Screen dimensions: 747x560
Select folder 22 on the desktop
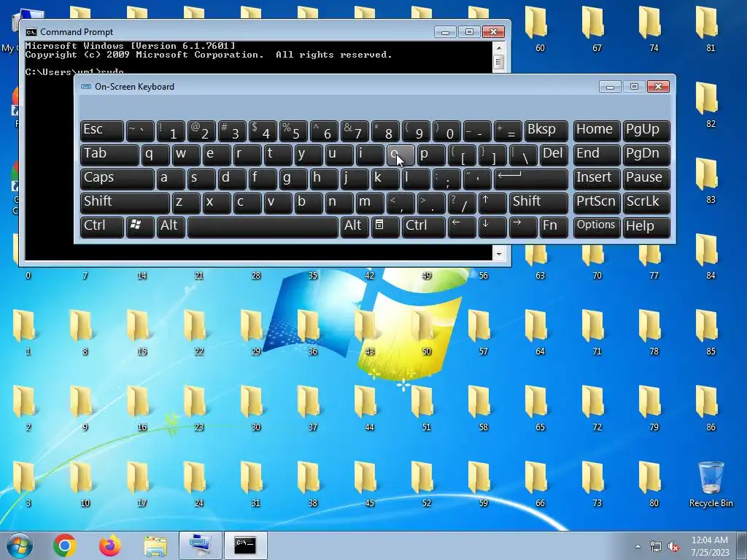pos(196,332)
